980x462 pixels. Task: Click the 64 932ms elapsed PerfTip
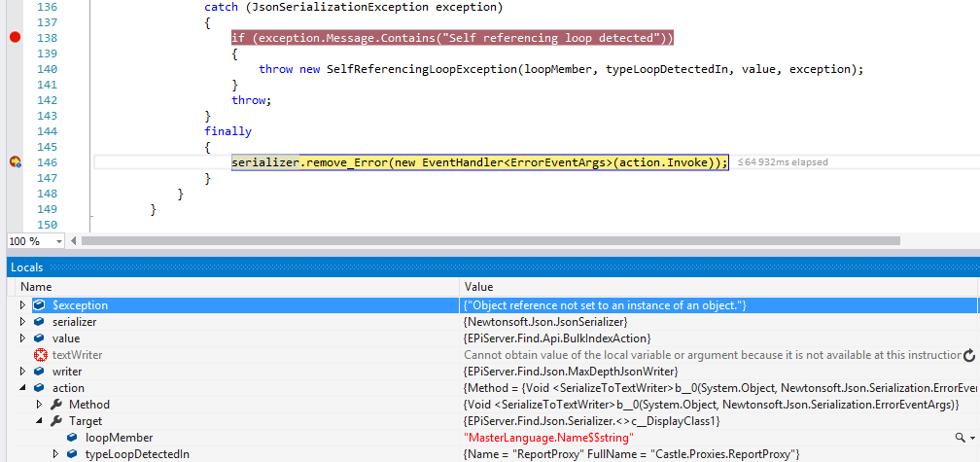(x=783, y=162)
